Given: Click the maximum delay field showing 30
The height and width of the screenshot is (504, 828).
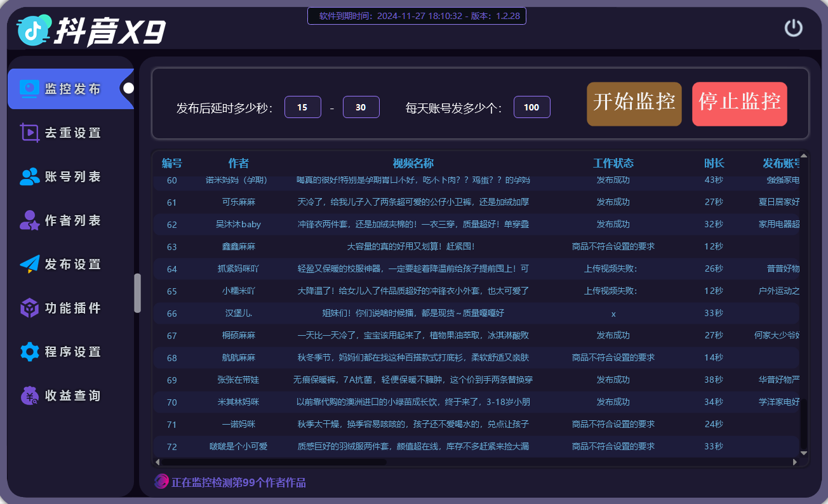Looking at the screenshot, I should click(361, 107).
